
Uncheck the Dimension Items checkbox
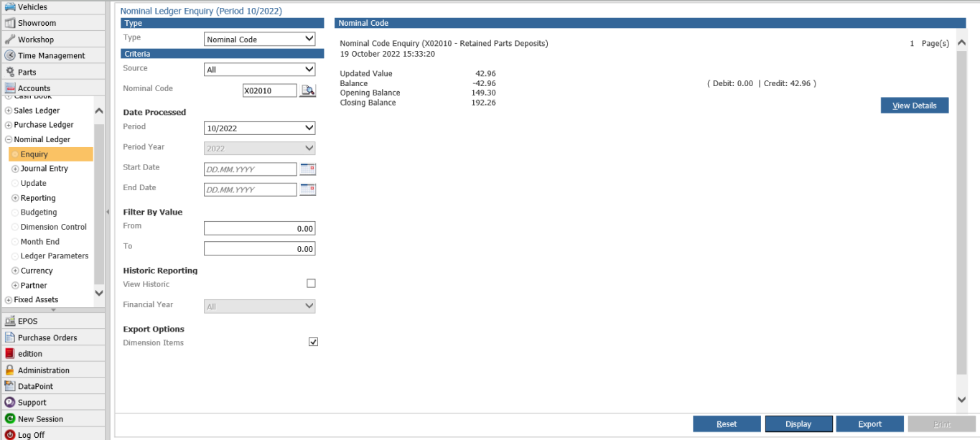pyautogui.click(x=313, y=342)
